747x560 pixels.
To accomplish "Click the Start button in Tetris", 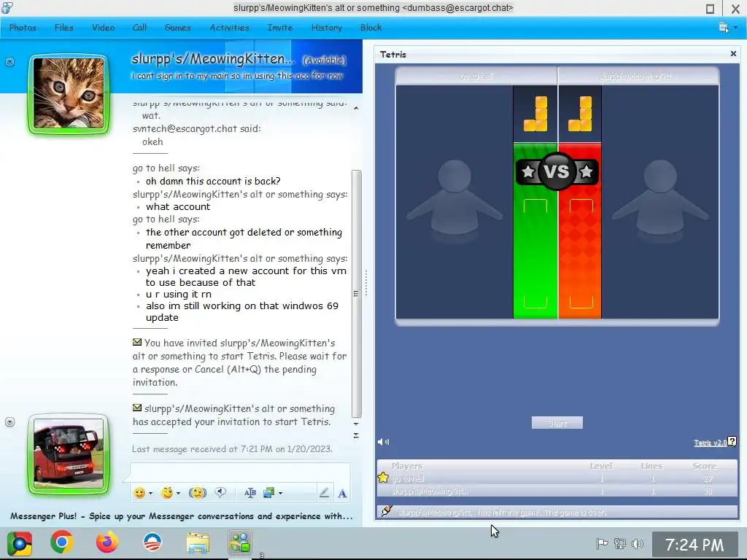I will click(x=557, y=423).
